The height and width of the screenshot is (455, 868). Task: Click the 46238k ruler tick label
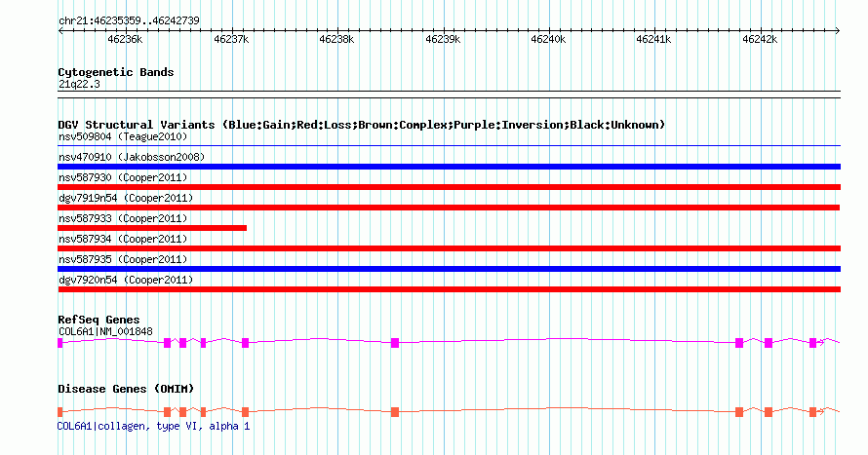pos(336,40)
